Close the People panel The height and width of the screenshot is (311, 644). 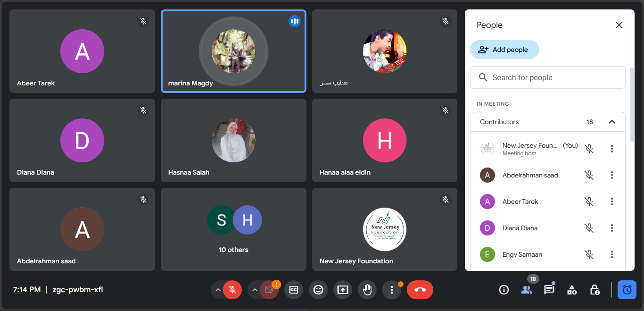pos(619,25)
